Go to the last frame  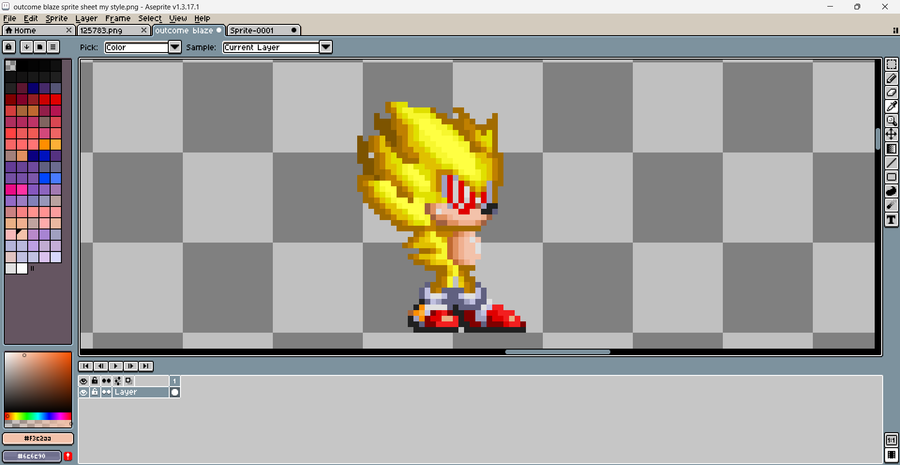coord(146,366)
